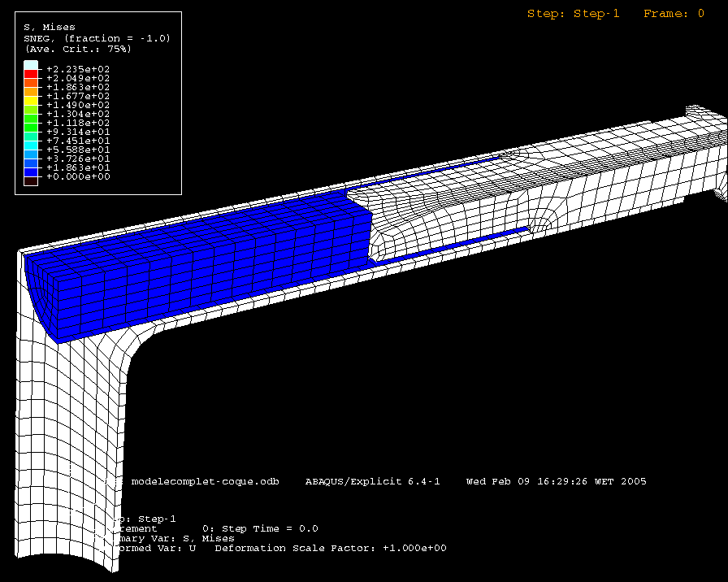Click the legend value +1.863e+02
This screenshot has width=728, height=582.
78,87
